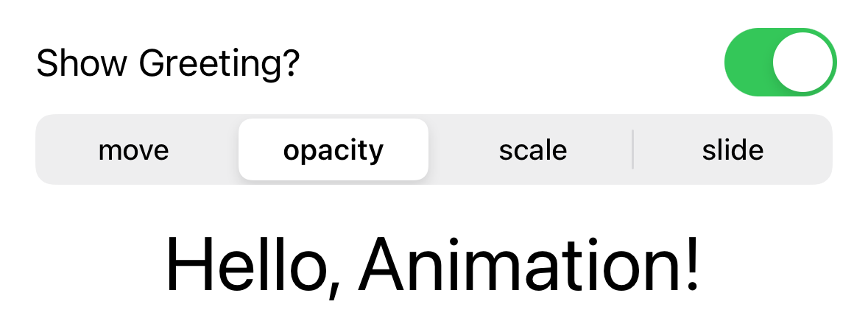The width and height of the screenshot is (868, 318).
Task: Click the Show Greeting? label
Action: pyautogui.click(x=168, y=64)
